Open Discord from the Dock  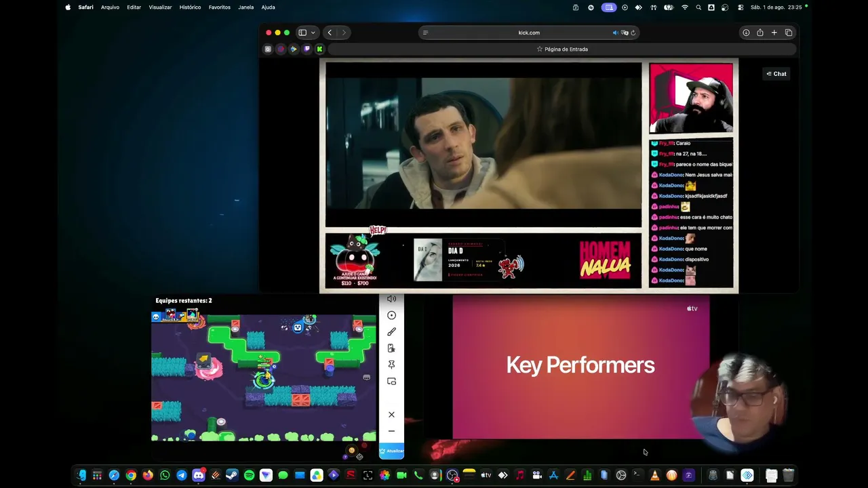tap(199, 475)
